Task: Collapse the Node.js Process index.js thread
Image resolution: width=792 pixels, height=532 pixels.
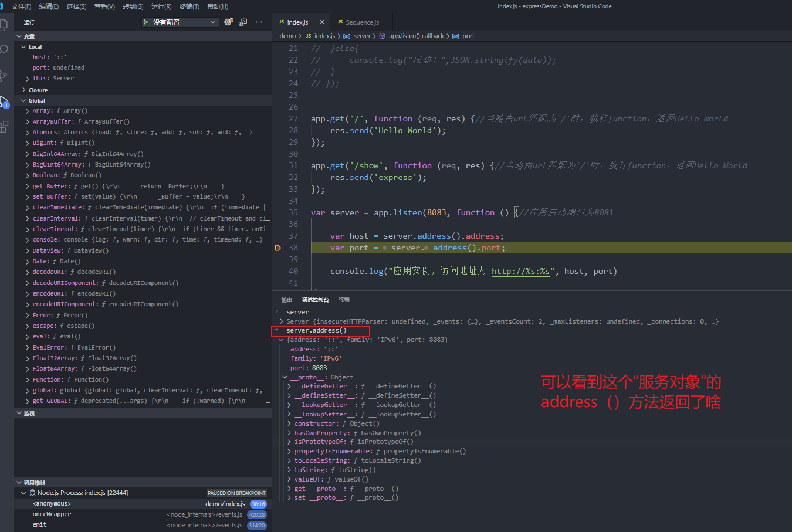Action: [23, 493]
